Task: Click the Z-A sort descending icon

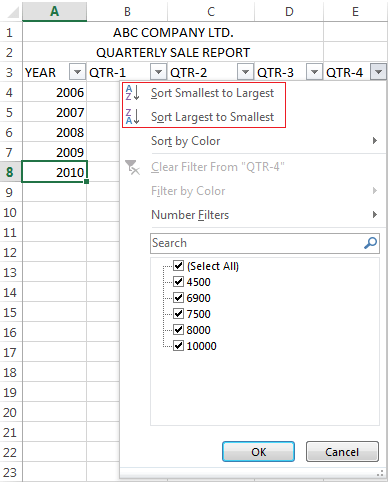Action: point(133,117)
